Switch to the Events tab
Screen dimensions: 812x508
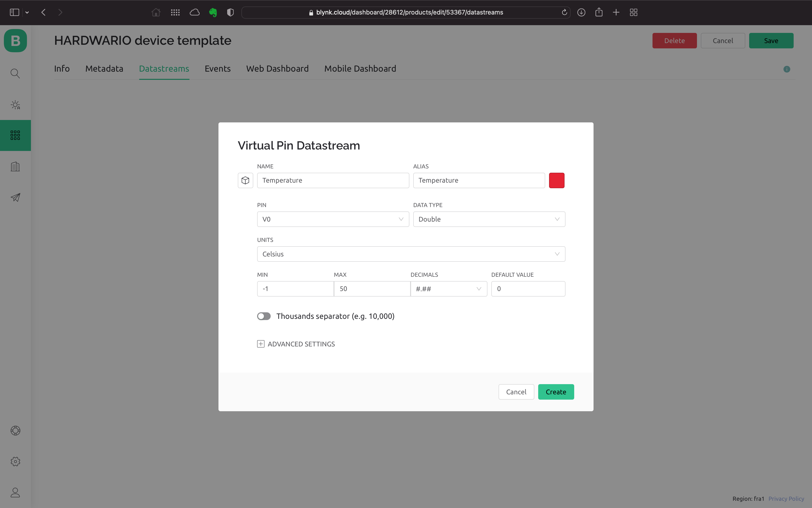(217, 68)
